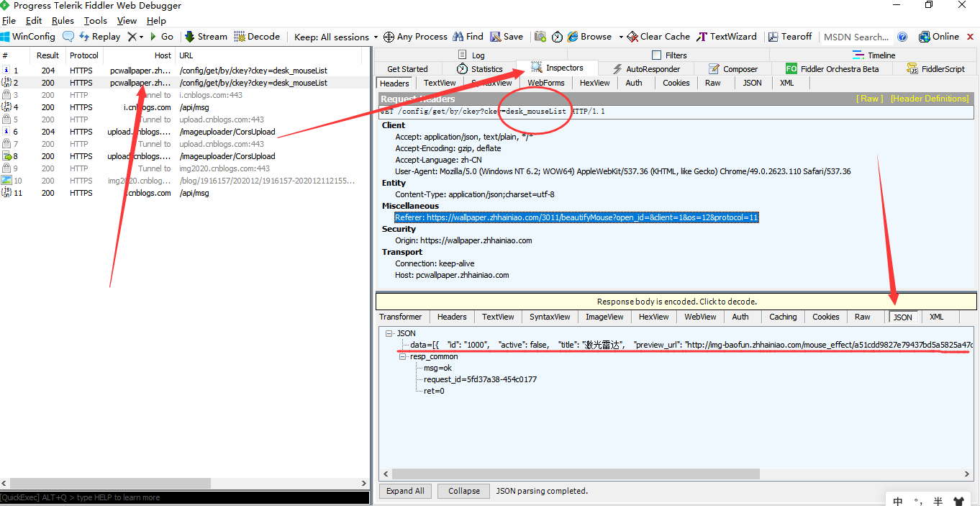Click the timer stopwatch icon
This screenshot has height=506, width=980.
tap(558, 37)
